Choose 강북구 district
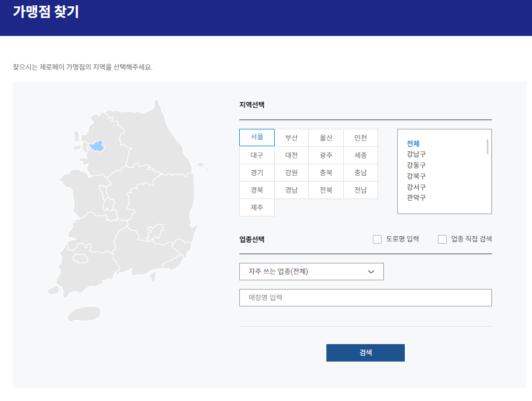The image size is (532, 401). tap(416, 176)
